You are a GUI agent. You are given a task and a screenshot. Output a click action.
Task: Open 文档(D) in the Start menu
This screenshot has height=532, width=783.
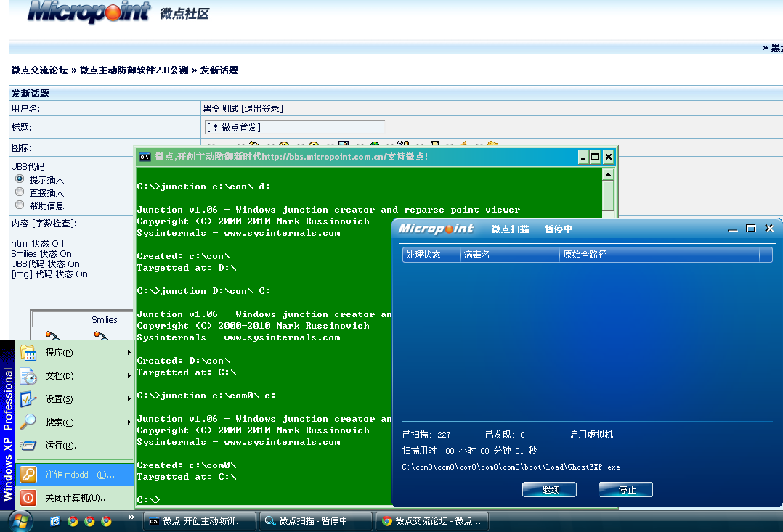coord(75,376)
